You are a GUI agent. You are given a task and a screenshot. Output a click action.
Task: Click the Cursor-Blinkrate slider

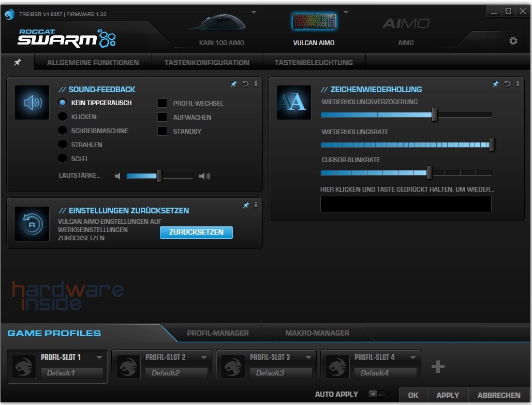[x=406, y=173]
